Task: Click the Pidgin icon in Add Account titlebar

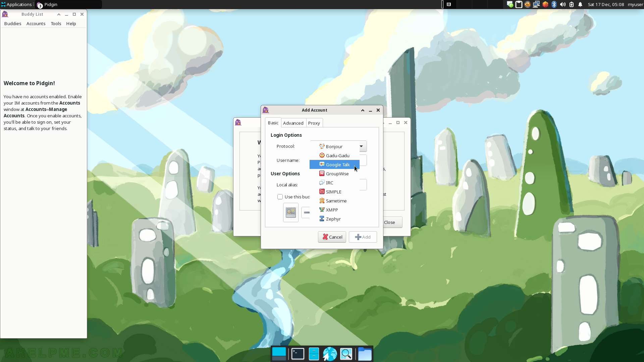Action: coord(266,110)
